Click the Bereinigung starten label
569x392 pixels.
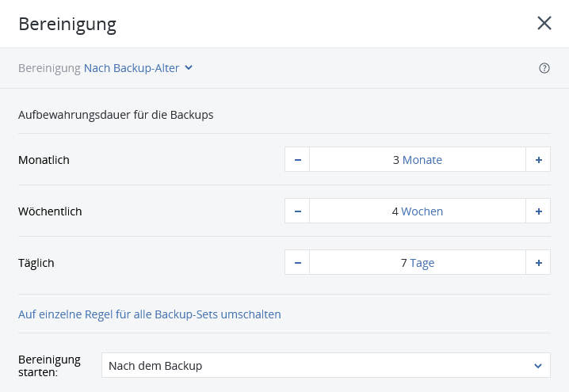49,366
